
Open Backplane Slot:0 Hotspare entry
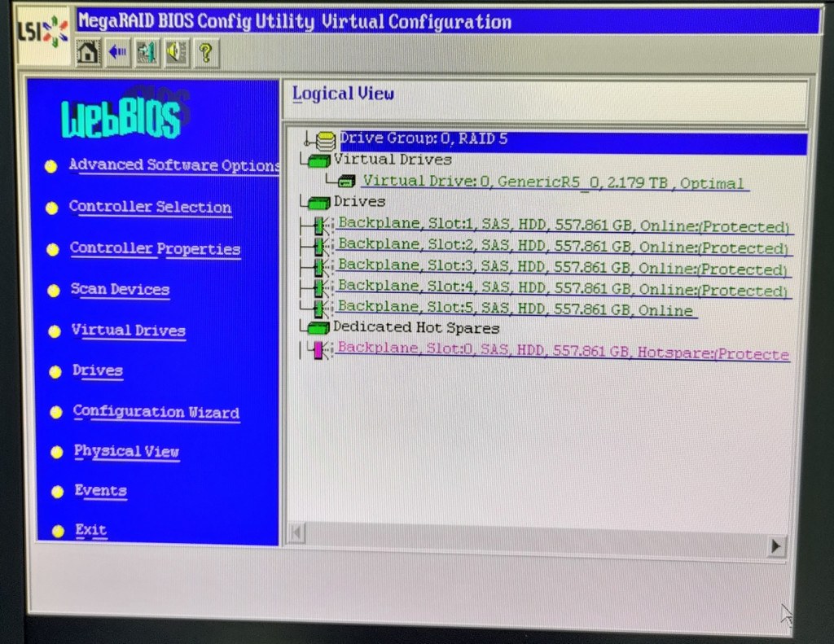coord(563,351)
